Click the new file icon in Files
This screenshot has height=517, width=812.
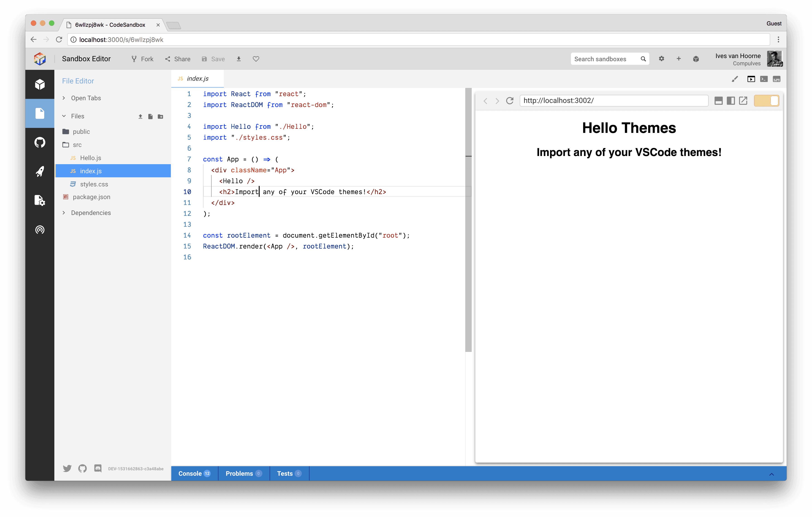[150, 116]
